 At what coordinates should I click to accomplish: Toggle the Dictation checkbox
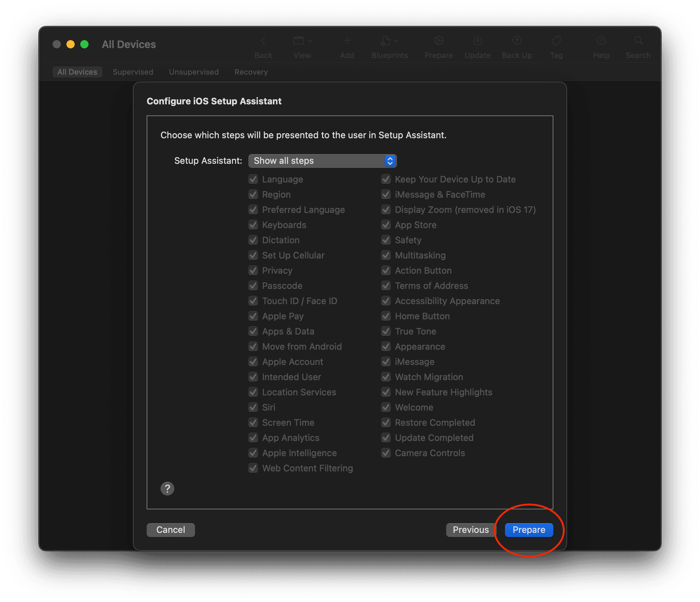pos(253,240)
